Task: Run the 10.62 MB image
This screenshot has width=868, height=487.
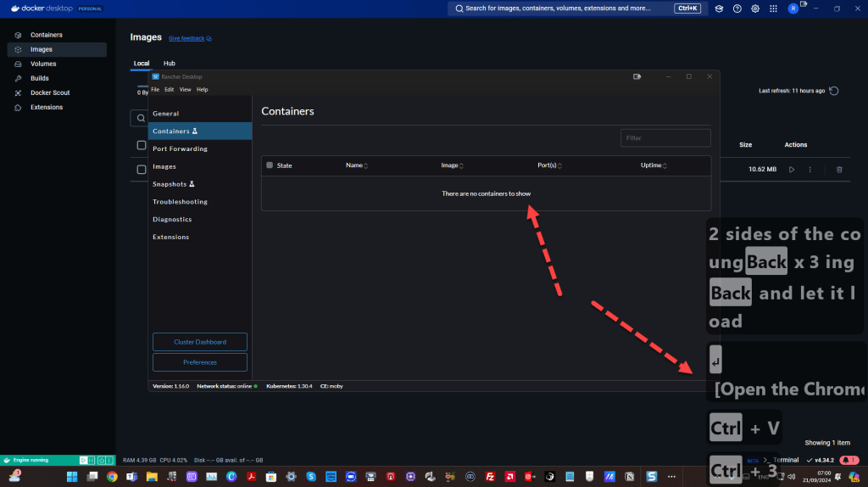Action: pyautogui.click(x=792, y=170)
